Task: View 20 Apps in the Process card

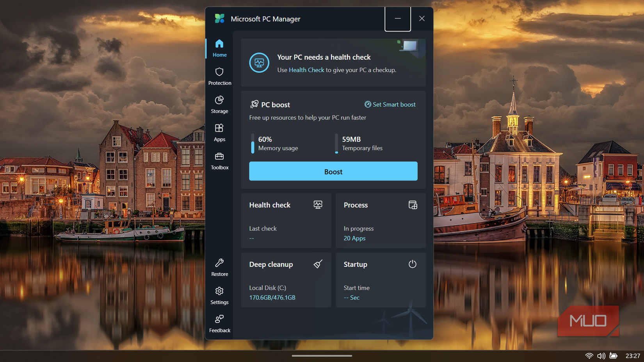Action: [354, 238]
